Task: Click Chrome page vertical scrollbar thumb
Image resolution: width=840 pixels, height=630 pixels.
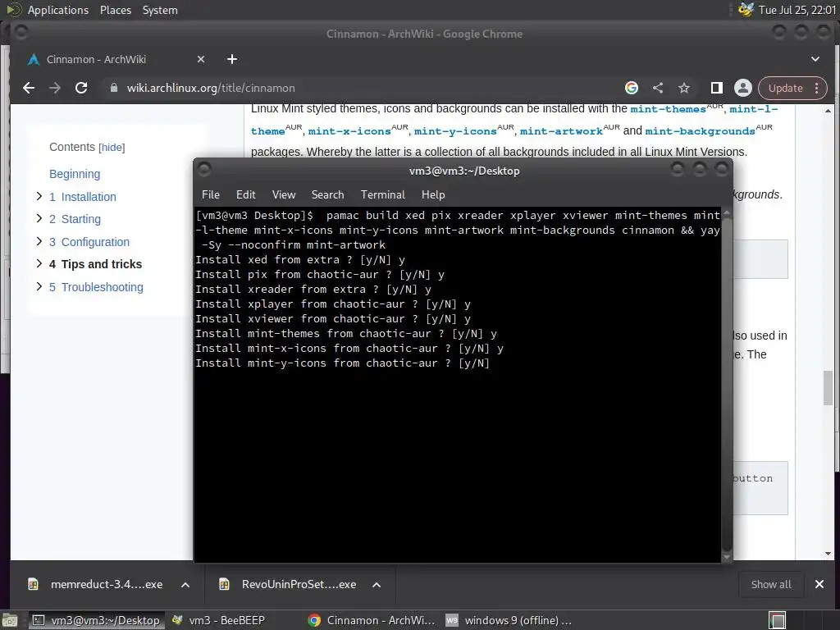Action: point(829,388)
